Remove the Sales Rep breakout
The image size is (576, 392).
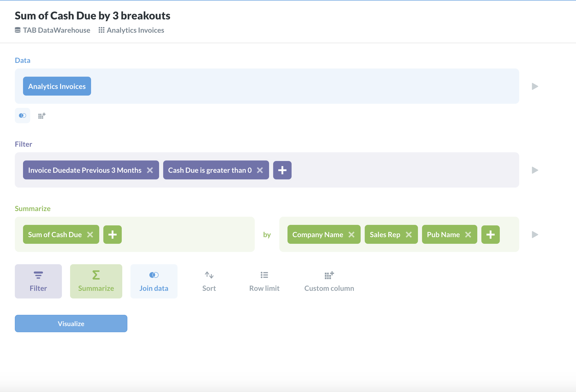pos(409,234)
